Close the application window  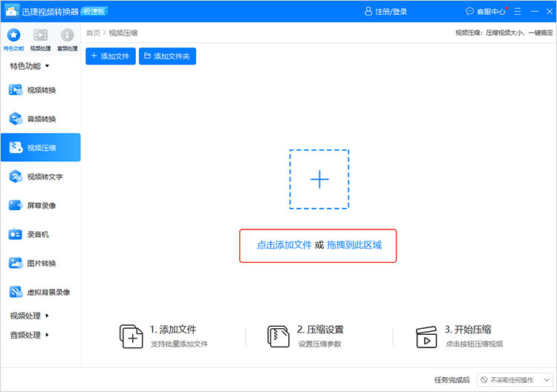coord(549,11)
